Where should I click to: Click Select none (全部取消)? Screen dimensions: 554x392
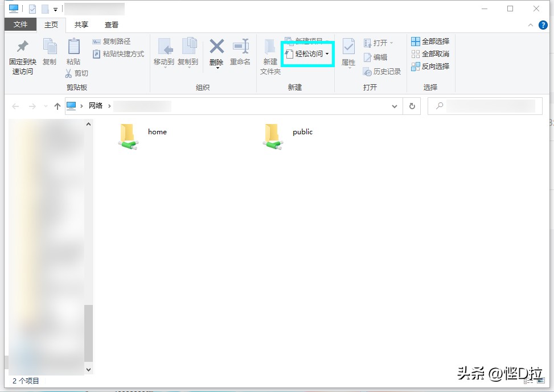(430, 54)
